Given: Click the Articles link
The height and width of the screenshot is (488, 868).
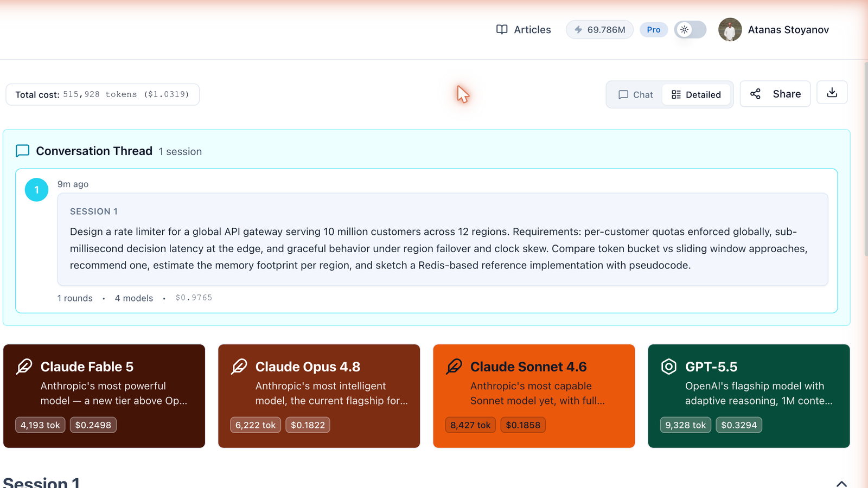Looking at the screenshot, I should (x=524, y=29).
